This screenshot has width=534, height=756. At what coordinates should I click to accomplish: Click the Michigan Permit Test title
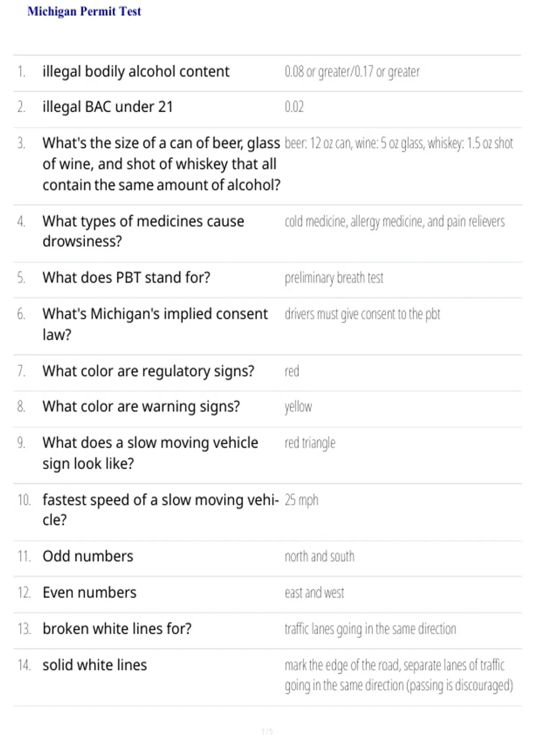[84, 11]
